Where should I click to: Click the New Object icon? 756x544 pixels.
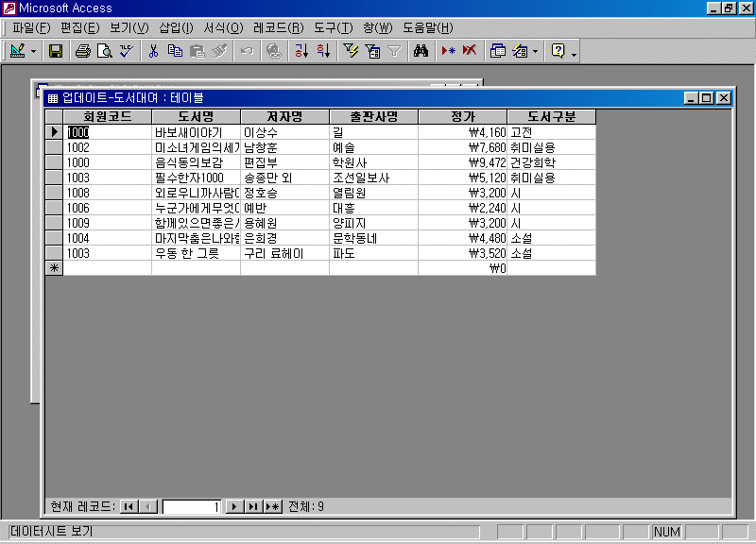(x=520, y=51)
